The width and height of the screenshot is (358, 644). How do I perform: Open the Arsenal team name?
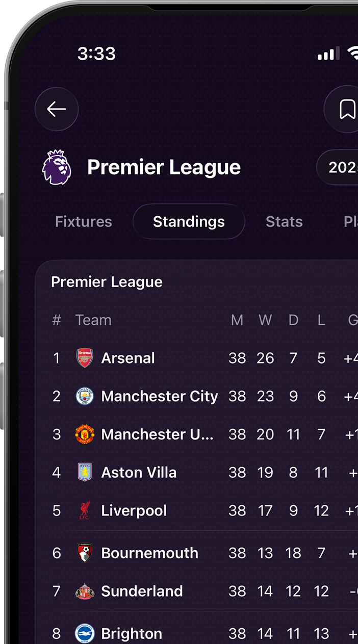[x=128, y=358]
